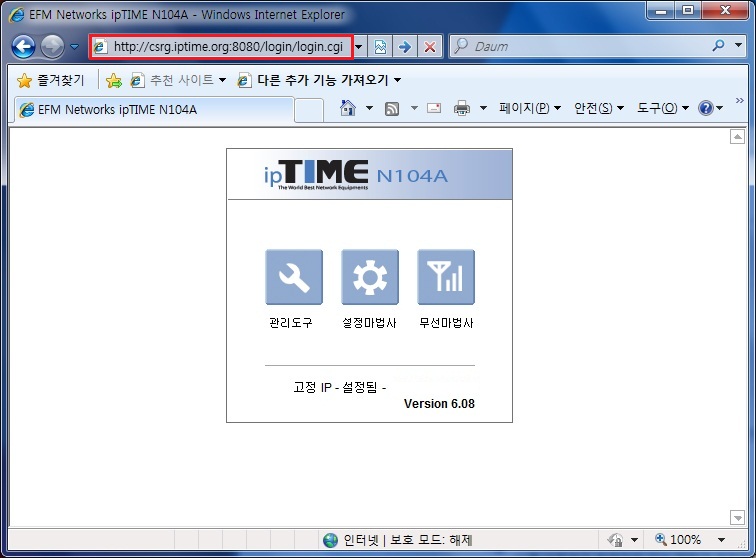Open recent pages dropdown next to Forward
The width and height of the screenshot is (756, 558).
click(74, 47)
